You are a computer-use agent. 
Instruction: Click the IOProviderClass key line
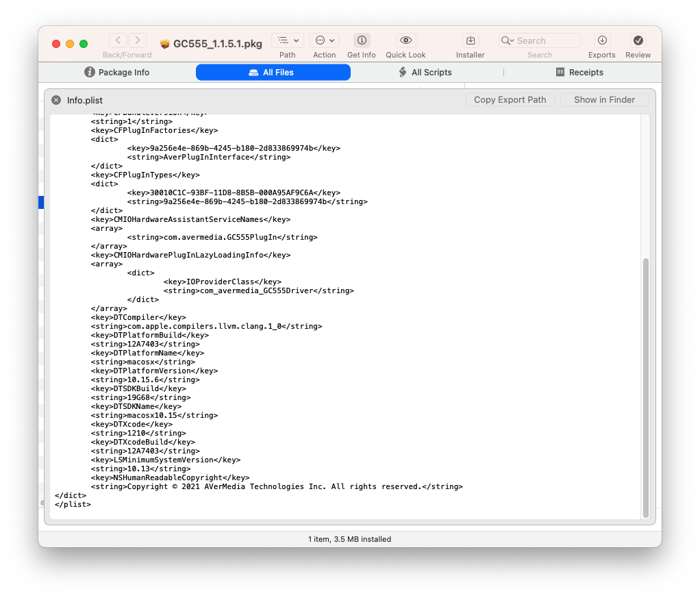click(223, 282)
